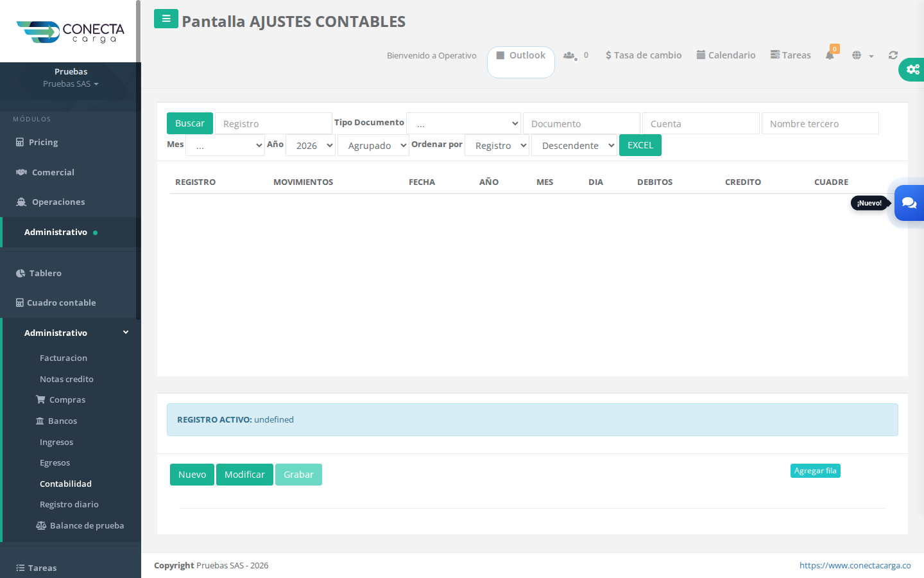Collapse the Administrativo submenu chevron
924x578 pixels.
click(x=126, y=332)
